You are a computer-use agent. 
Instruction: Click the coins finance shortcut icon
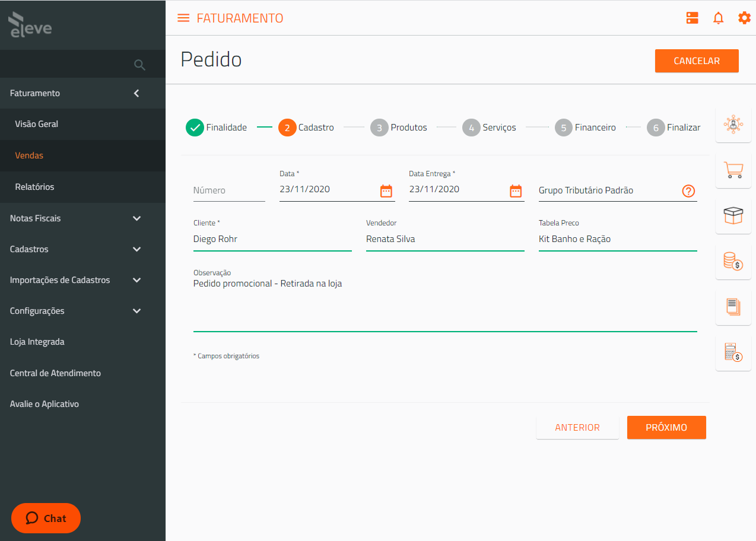tap(733, 262)
